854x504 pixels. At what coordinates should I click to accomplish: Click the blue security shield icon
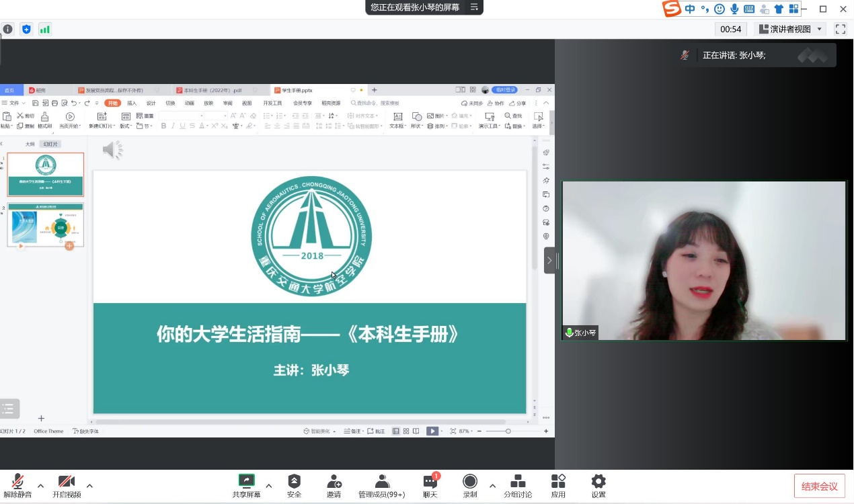click(x=26, y=29)
